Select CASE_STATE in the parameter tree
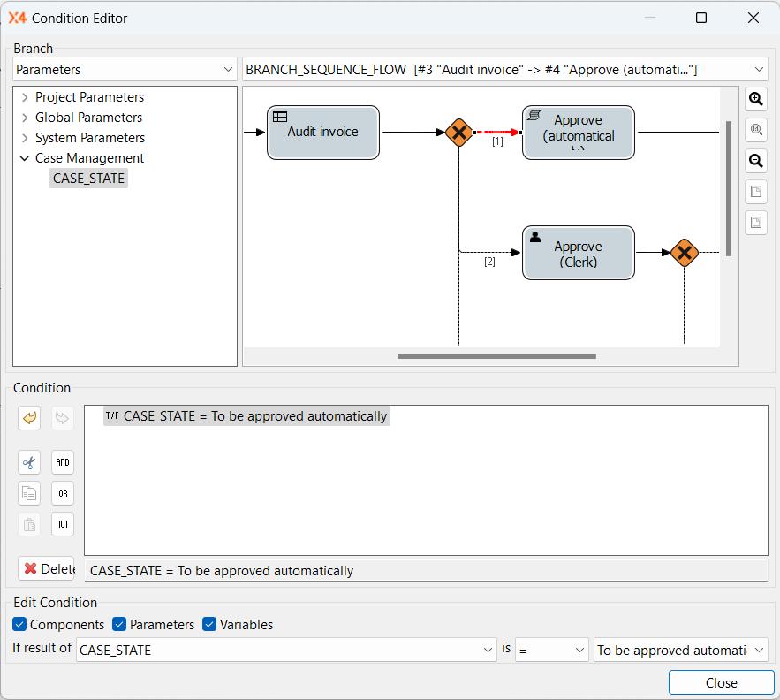This screenshot has height=700, width=780. tap(89, 179)
